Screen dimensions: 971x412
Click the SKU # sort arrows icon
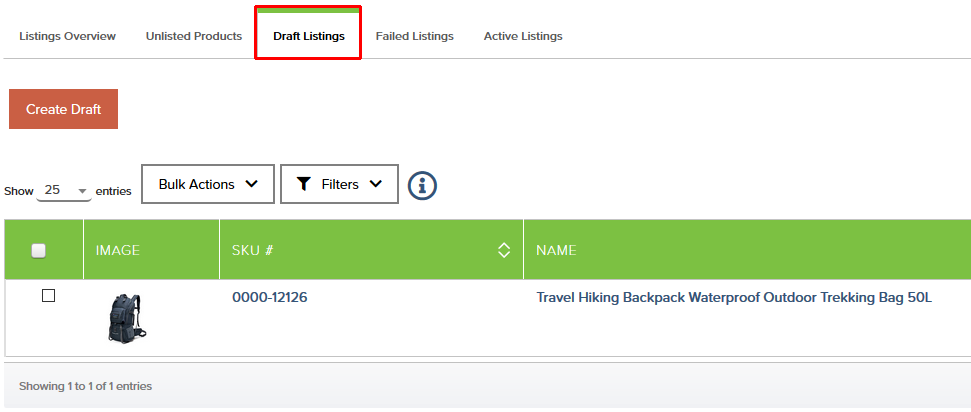click(x=504, y=250)
